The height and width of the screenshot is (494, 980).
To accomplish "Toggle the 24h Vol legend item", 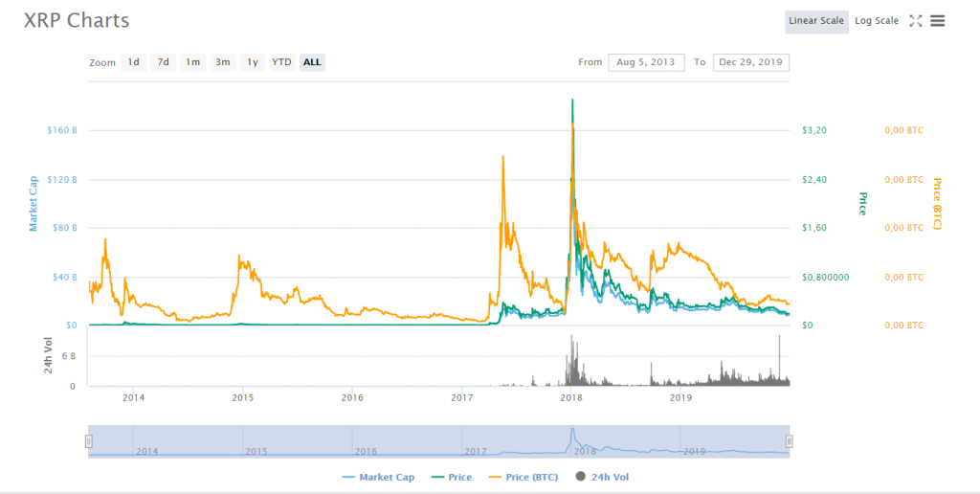I will pyautogui.click(x=603, y=477).
